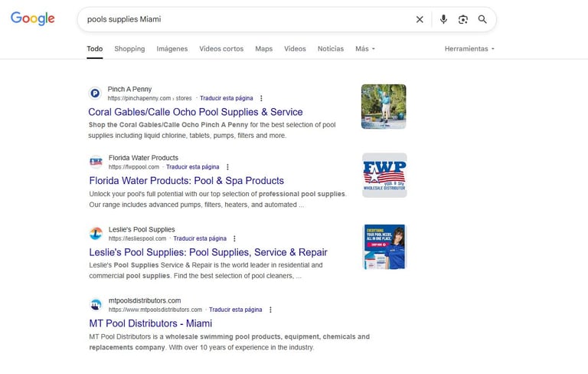The width and height of the screenshot is (588, 374).
Task: Start voice search with microphone icon
Action: click(443, 19)
